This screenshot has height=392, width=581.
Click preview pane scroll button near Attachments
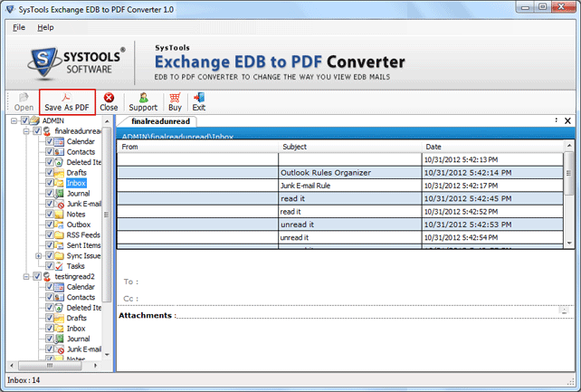tap(564, 311)
